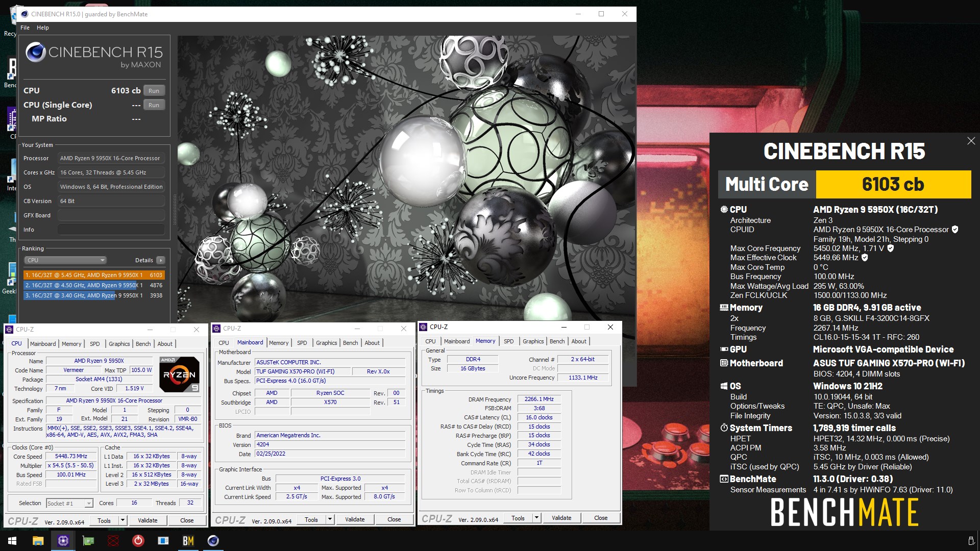Close the right CPU-Z window
Image resolution: width=980 pixels, height=551 pixels.
coord(610,327)
